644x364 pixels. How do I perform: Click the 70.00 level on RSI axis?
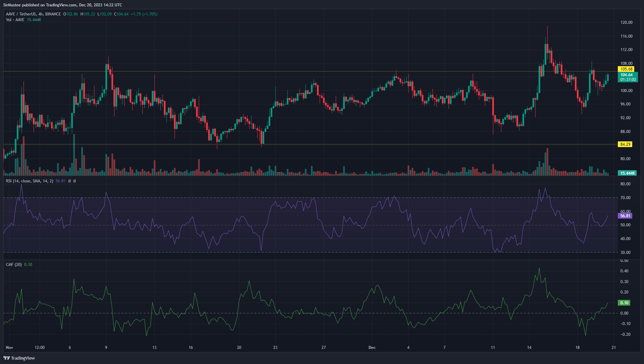pyautogui.click(x=625, y=198)
